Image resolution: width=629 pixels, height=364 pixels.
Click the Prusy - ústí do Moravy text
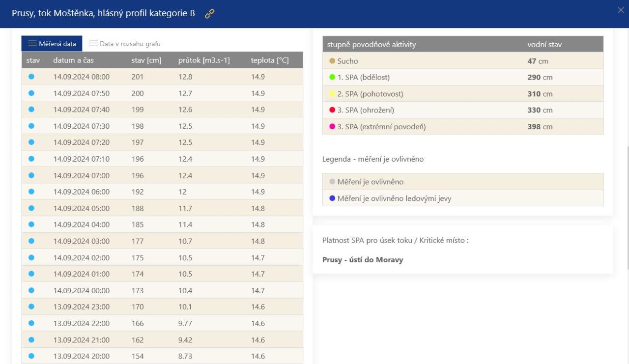pyautogui.click(x=363, y=260)
